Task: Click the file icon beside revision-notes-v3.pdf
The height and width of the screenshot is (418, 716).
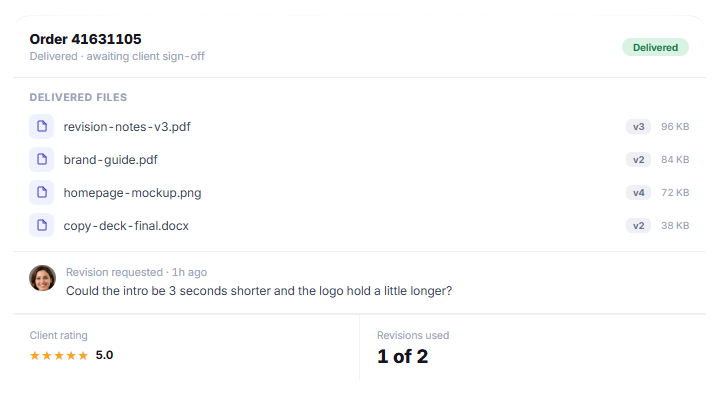Action: [x=42, y=127]
